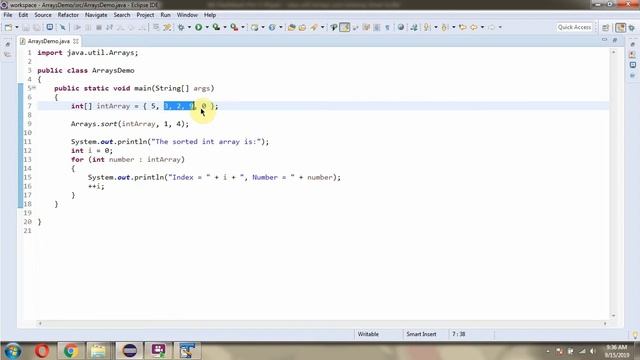640x360 pixels.
Task: Open the Help menu
Action: point(210,15)
